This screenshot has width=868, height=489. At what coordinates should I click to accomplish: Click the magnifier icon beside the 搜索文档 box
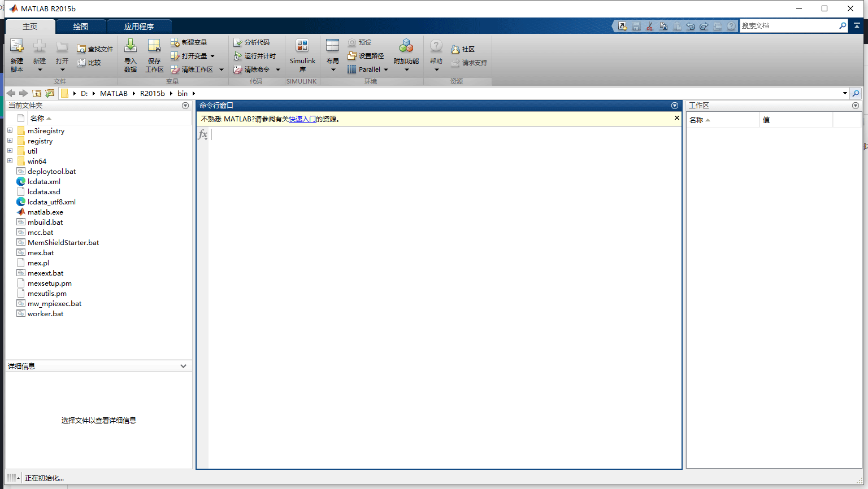coord(843,25)
